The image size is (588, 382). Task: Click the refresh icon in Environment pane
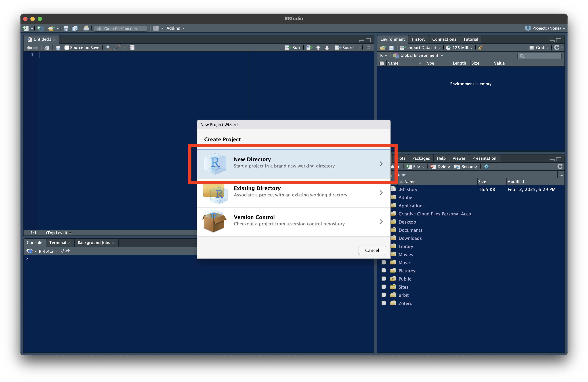557,47
